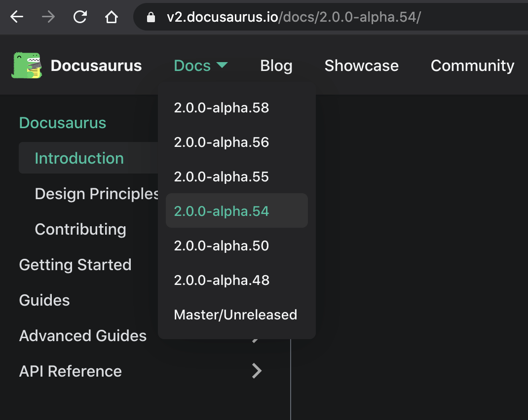528x420 pixels.
Task: Open the Introduction doc page
Action: pos(79,158)
